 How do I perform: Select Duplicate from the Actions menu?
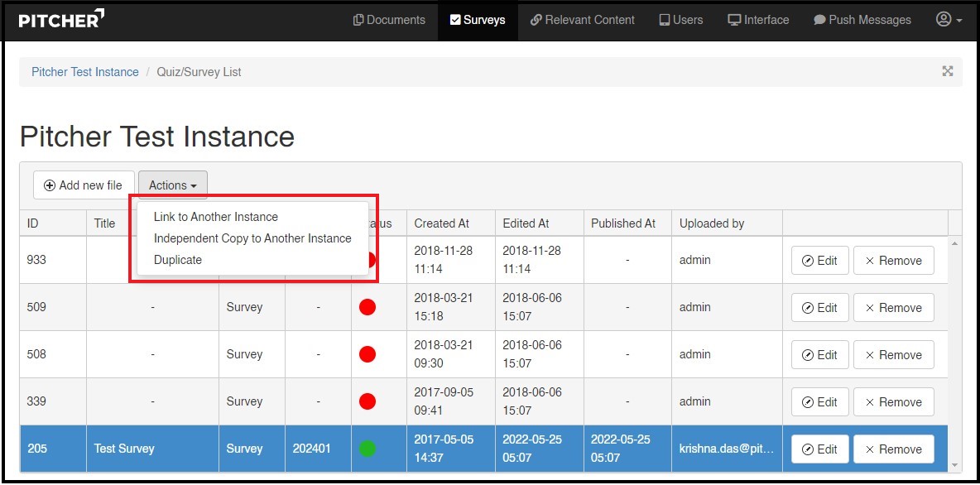(x=178, y=260)
